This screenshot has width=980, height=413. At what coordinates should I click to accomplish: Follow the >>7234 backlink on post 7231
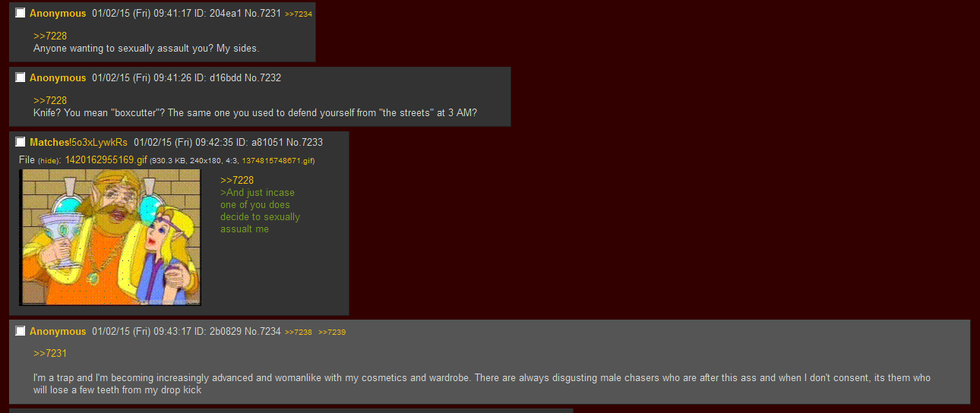[x=299, y=14]
